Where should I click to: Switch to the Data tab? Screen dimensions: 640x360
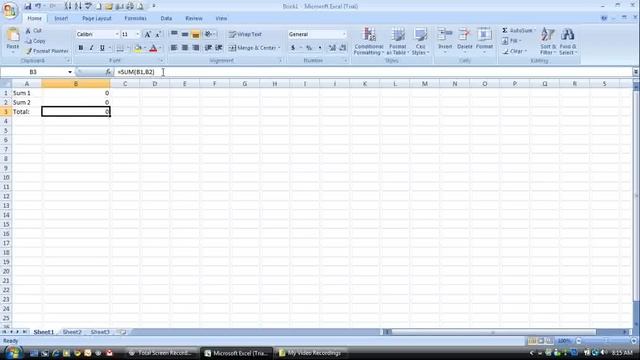click(166, 18)
